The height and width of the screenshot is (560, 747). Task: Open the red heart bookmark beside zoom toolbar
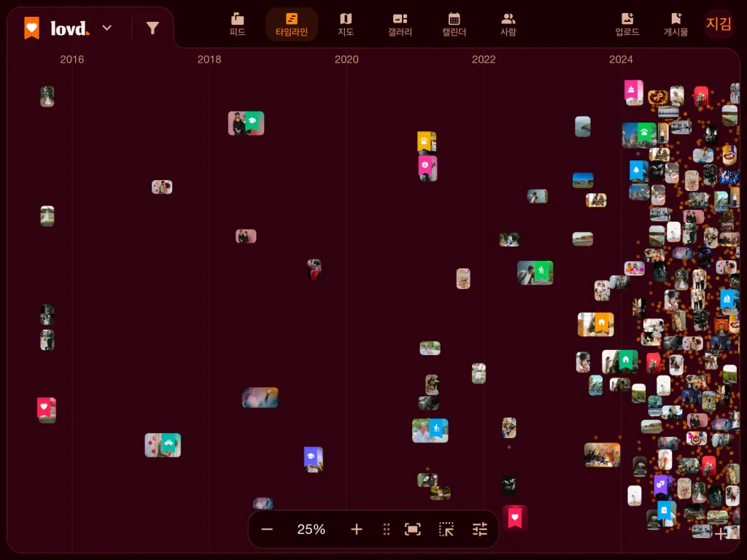[x=514, y=518]
